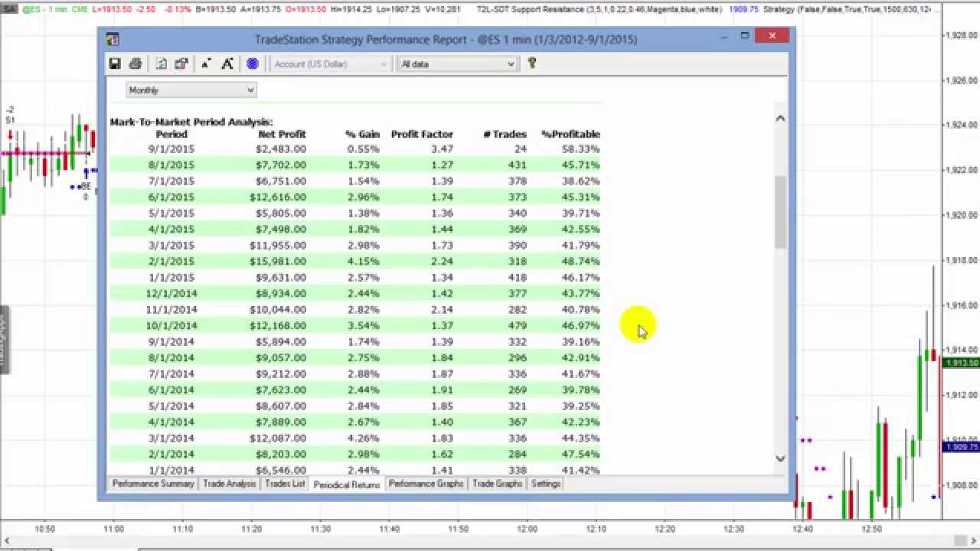Open the Settings tab
The image size is (980, 551).
point(546,484)
